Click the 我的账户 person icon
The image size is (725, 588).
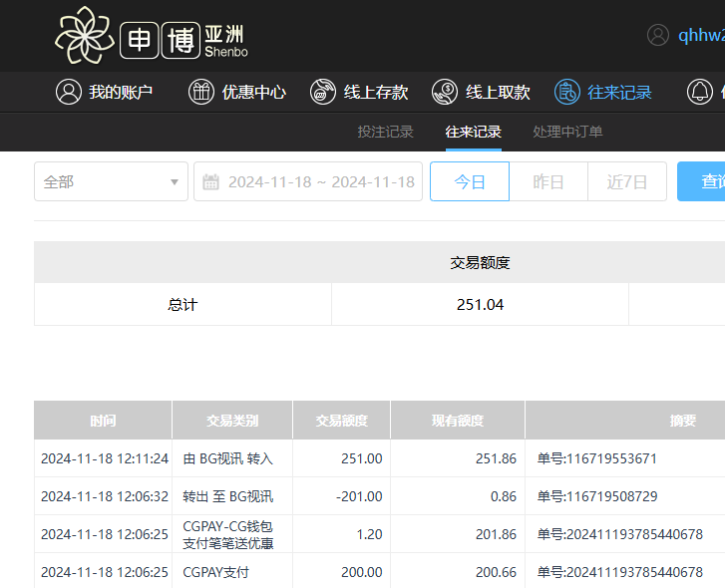click(x=68, y=92)
